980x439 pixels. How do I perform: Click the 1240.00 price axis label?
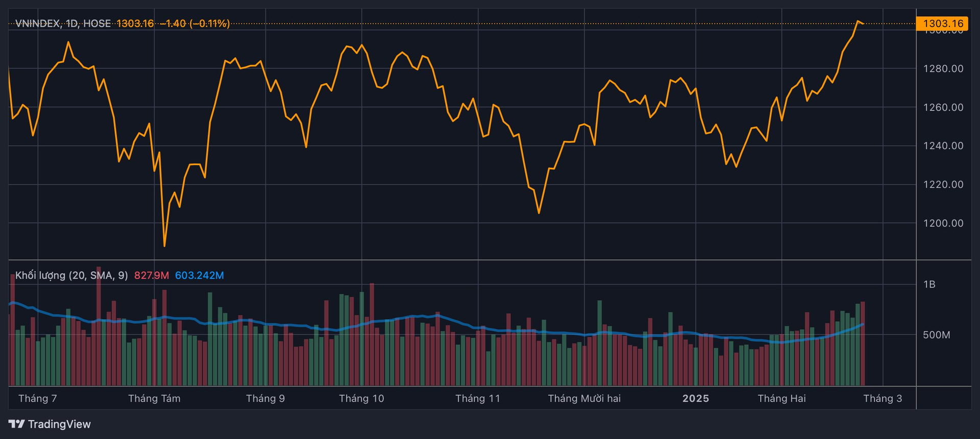(943, 146)
